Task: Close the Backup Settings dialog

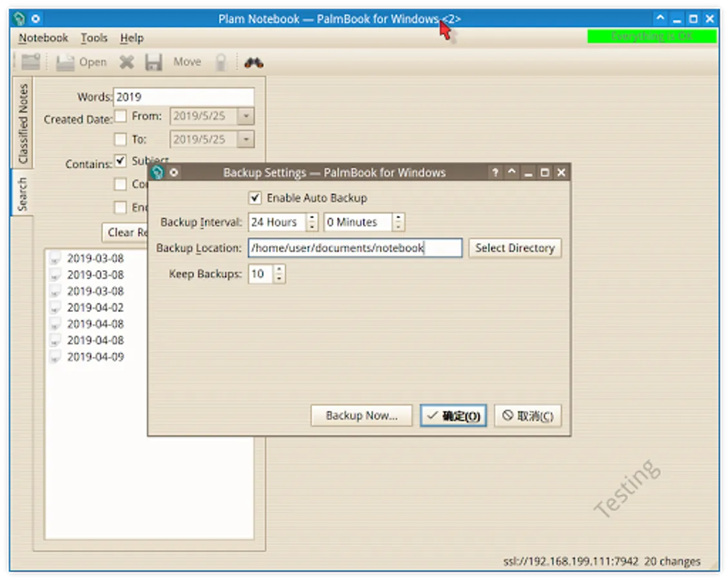Action: click(x=562, y=173)
